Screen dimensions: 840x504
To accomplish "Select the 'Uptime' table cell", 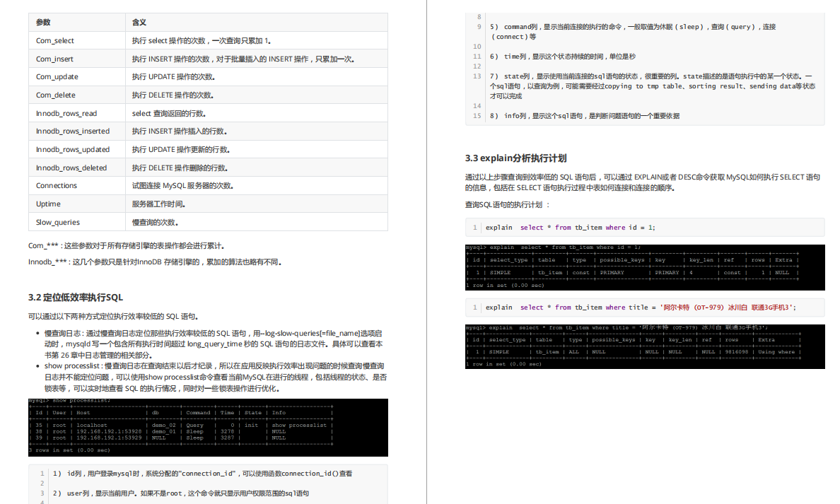I will pos(76,204).
